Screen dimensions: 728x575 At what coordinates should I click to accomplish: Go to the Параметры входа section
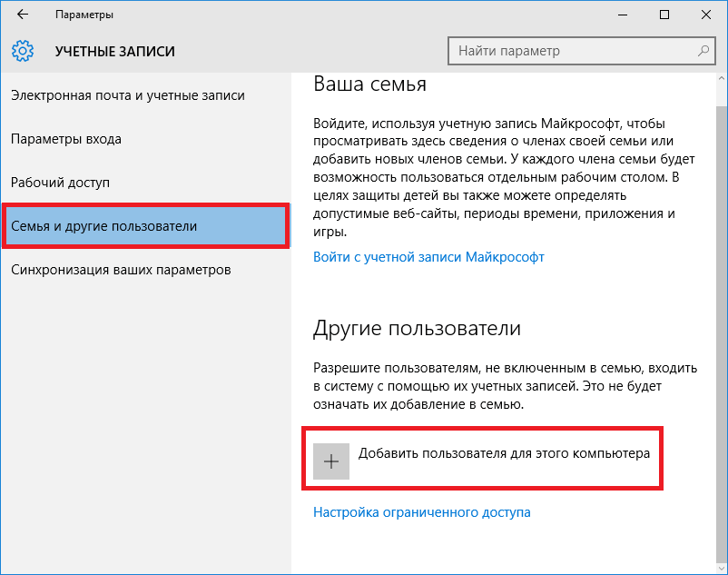click(x=66, y=139)
